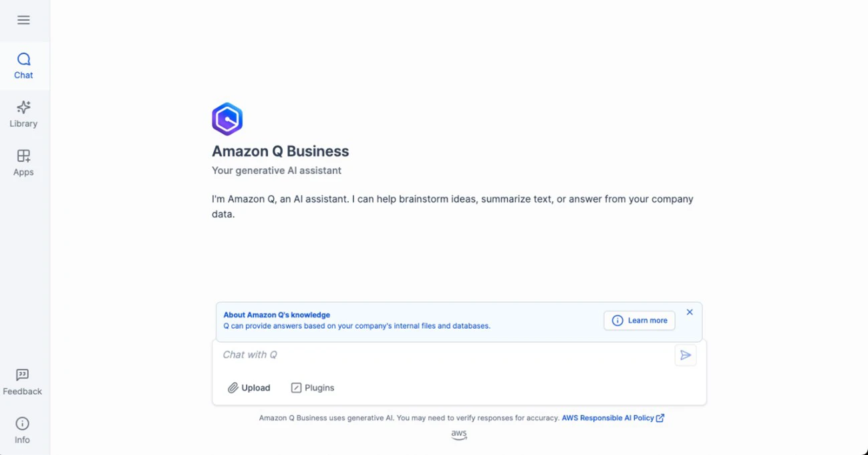This screenshot has height=455, width=868.
Task: Click the About Amazon Q's knowledge title
Action: (277, 315)
